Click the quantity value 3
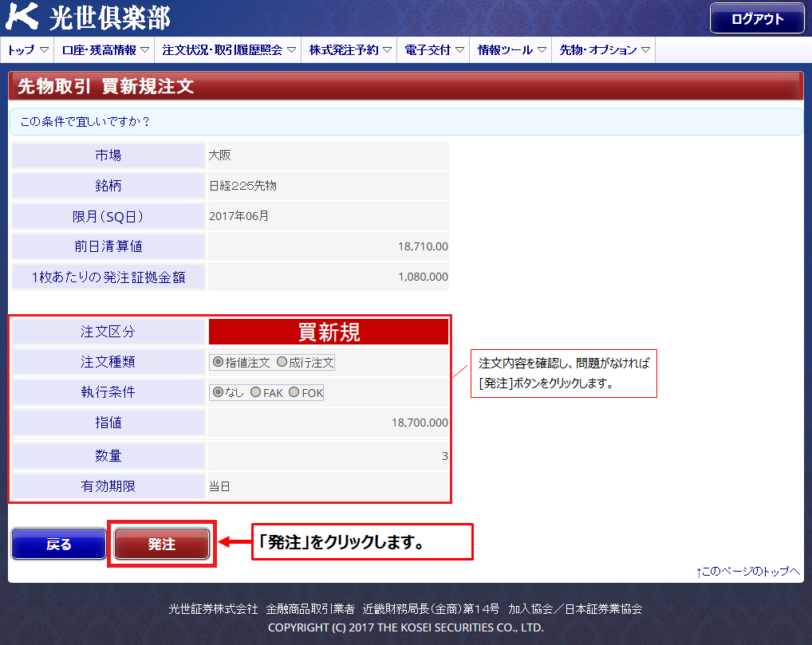The width and height of the screenshot is (812, 645). coord(445,456)
